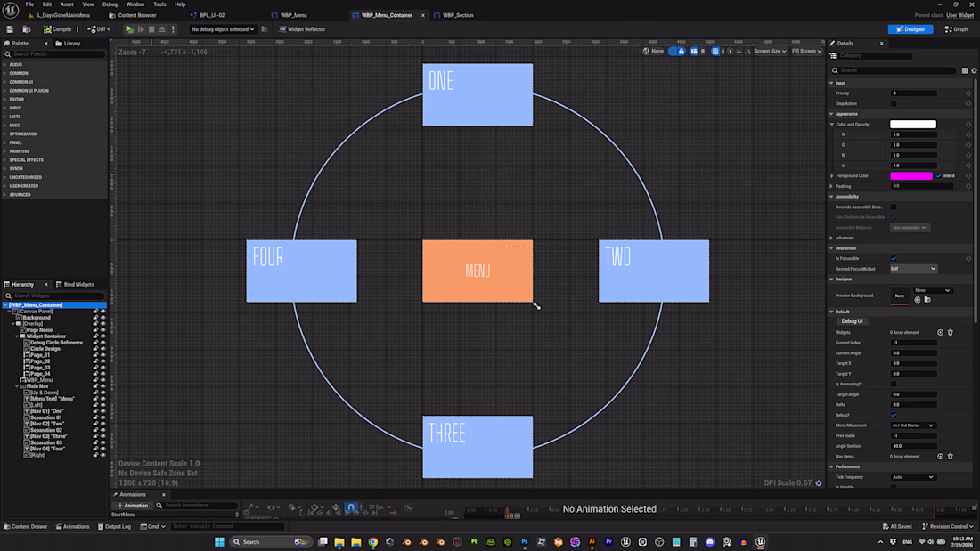This screenshot has height=551, width=980.
Task: Add element to Nav Items array
Action: pyautogui.click(x=940, y=457)
